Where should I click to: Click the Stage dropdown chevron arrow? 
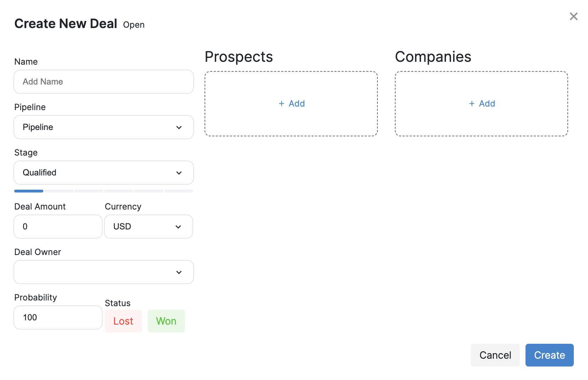[x=179, y=173]
